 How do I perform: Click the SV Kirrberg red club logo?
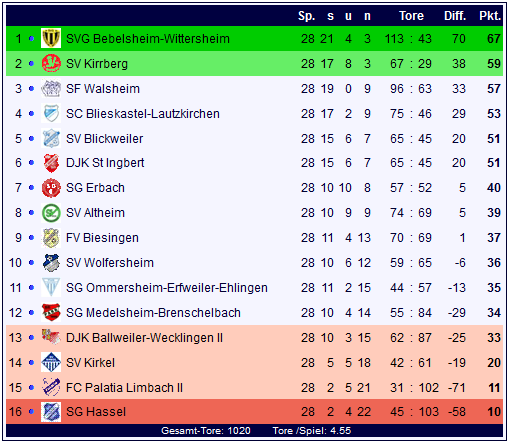[x=51, y=63]
